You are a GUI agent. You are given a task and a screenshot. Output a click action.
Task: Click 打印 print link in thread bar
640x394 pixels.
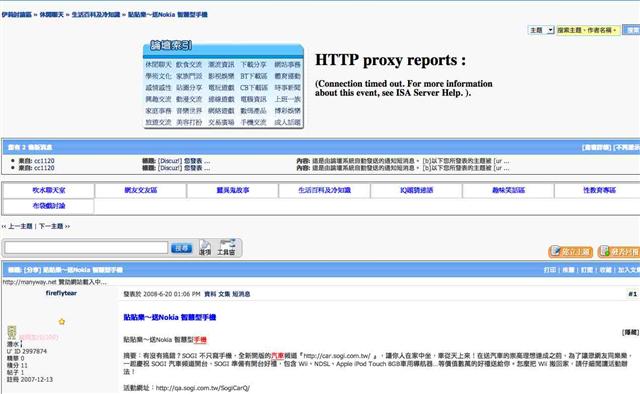[x=550, y=270]
